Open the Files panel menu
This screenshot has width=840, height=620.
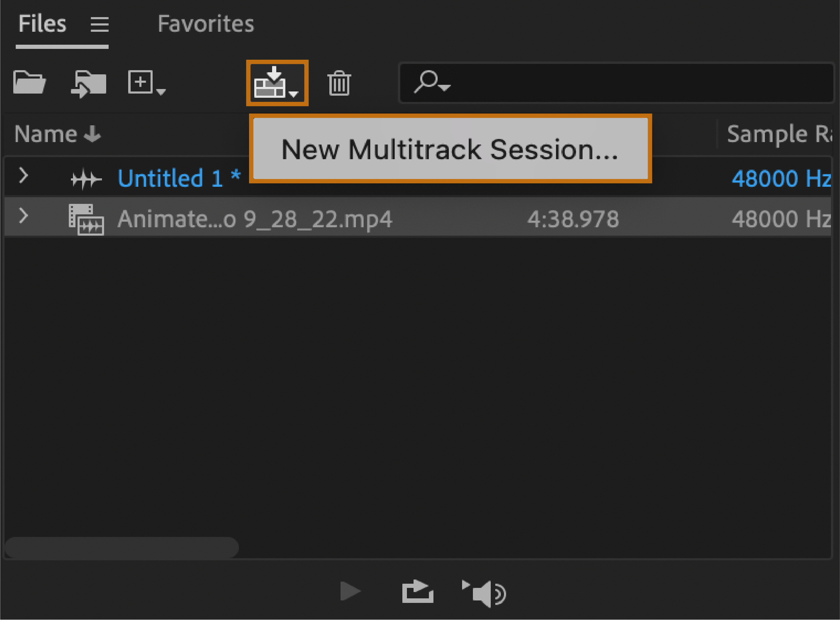pos(99,24)
